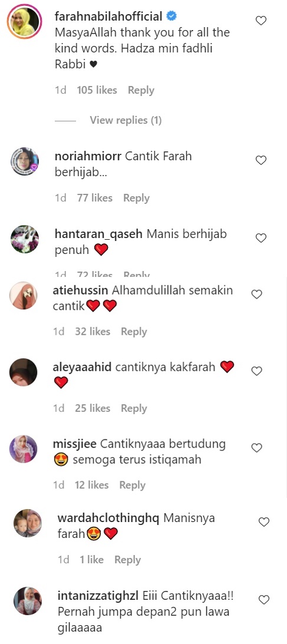View 32 likes on atiehussin's comment
287x644 pixels.
coord(93,332)
